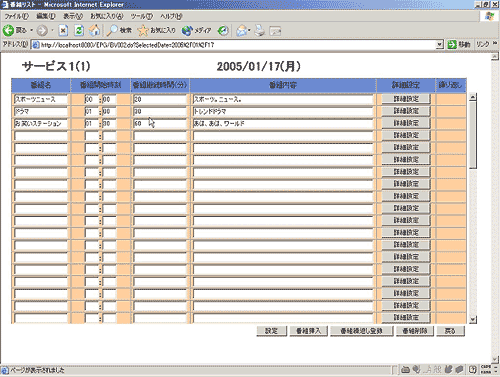Screen dimensions: 500x377
Task: Click the program name field containing ドラマ
Action: point(41,111)
